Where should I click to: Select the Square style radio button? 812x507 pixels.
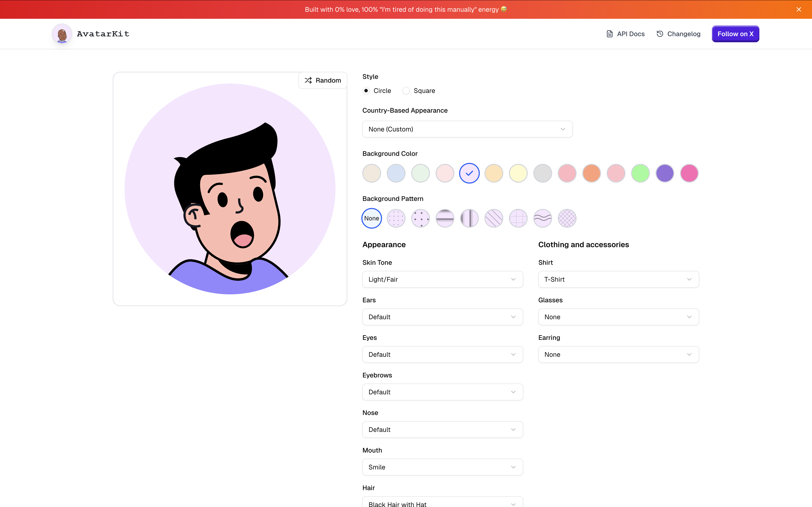point(406,91)
